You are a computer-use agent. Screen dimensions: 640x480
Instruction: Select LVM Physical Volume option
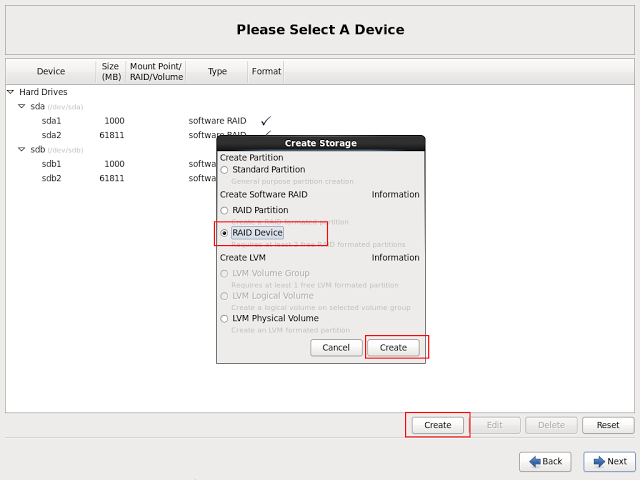coord(225,318)
